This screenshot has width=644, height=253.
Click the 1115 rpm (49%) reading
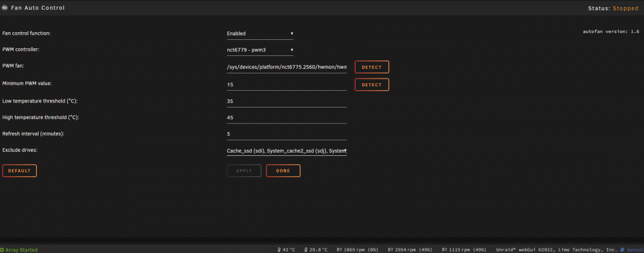click(468, 250)
